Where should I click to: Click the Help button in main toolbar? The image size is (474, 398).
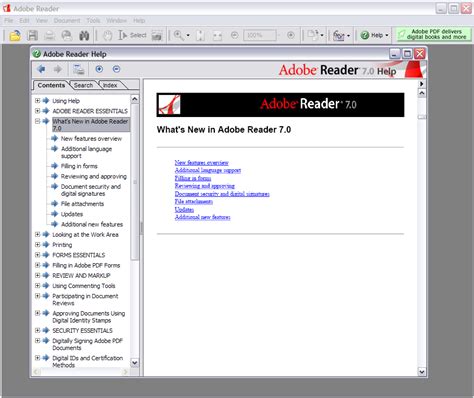click(x=372, y=35)
